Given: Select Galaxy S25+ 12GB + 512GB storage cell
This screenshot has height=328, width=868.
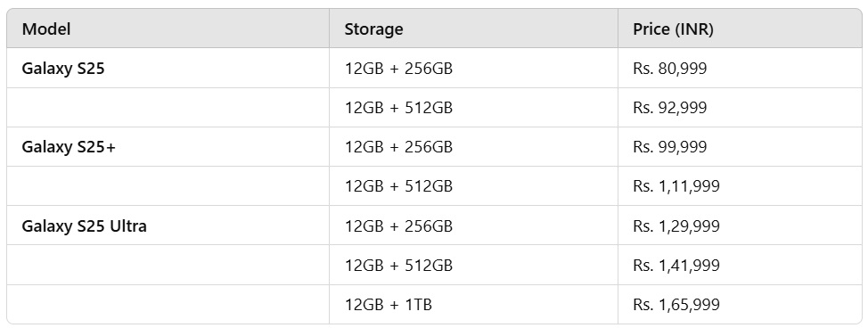Looking at the screenshot, I should pyautogui.click(x=473, y=186).
